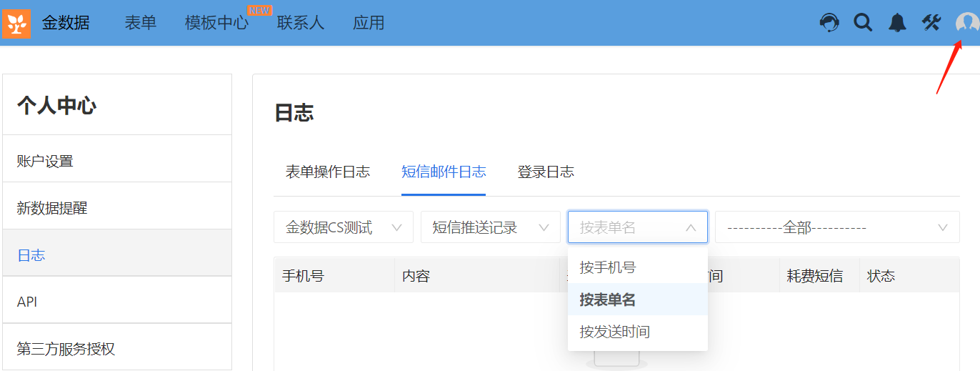This screenshot has width=980, height=371.
Task: Open the customer support headset icon
Action: (x=829, y=23)
